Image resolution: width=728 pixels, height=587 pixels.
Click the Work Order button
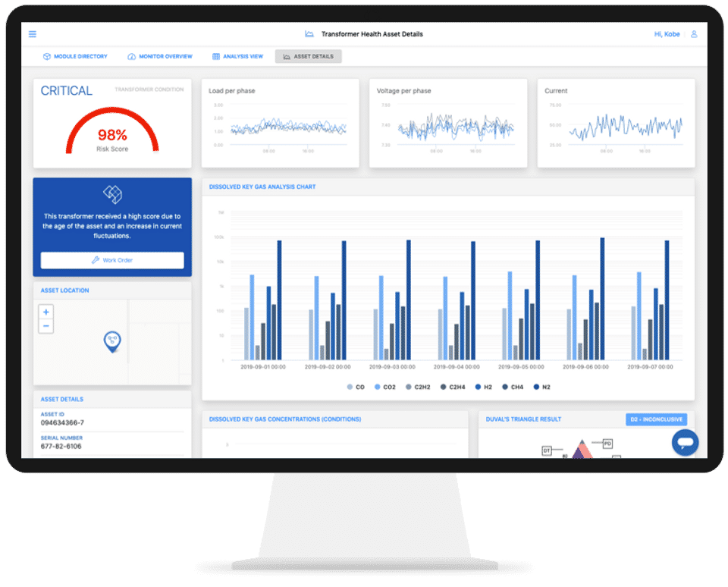click(112, 260)
